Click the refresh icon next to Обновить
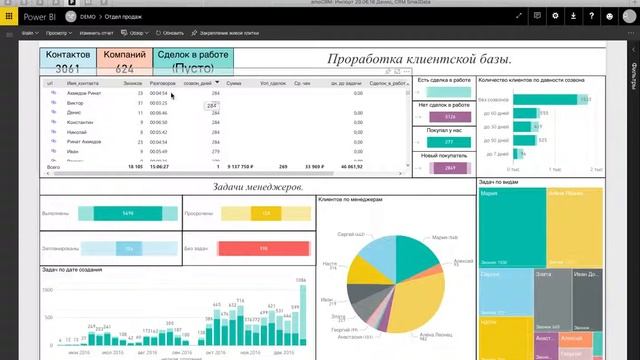640x360 pixels. (x=158, y=33)
